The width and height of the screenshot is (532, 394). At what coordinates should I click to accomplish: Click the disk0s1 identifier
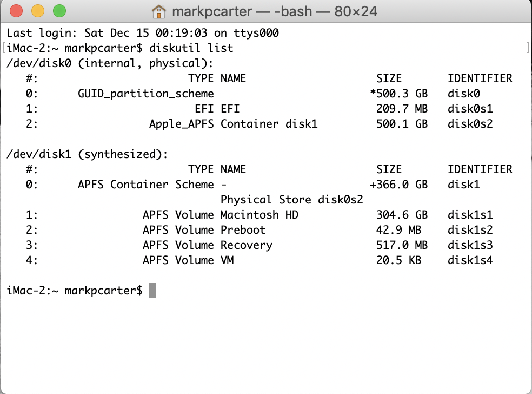pos(470,109)
